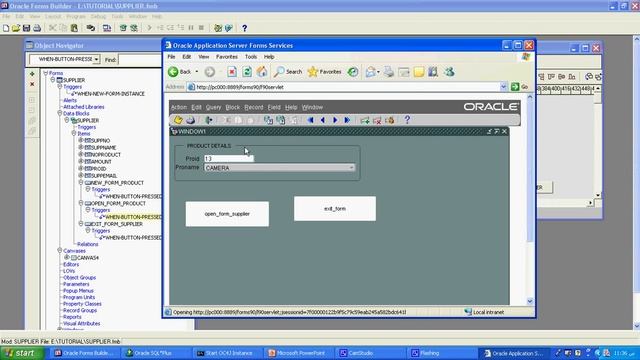Open IE Tools menu

tap(251, 57)
